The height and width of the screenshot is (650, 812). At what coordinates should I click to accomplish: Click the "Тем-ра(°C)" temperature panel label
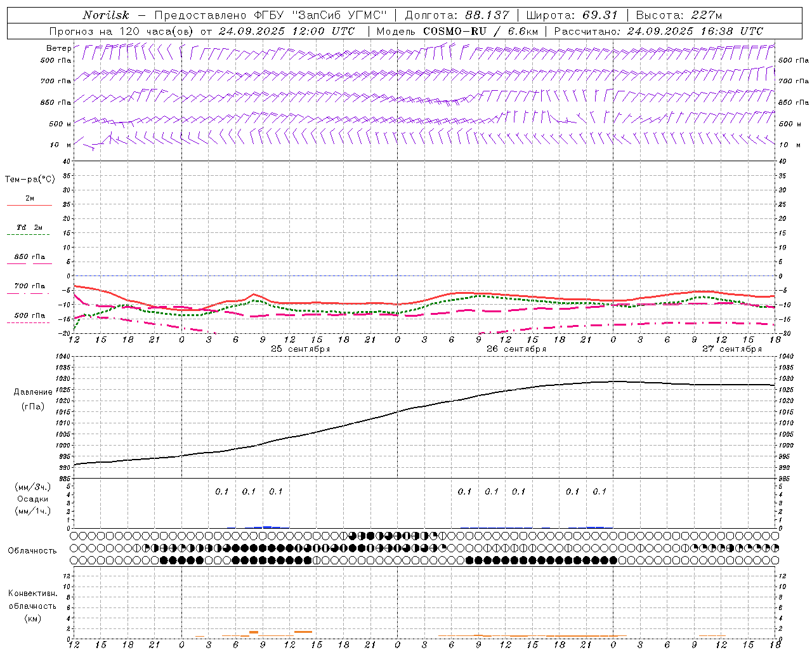30,180
